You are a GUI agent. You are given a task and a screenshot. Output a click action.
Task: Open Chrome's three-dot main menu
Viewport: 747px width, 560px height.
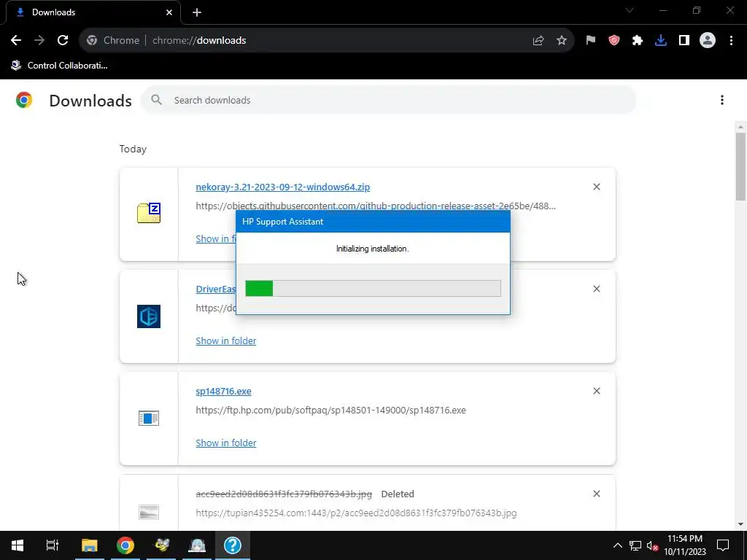click(x=731, y=41)
